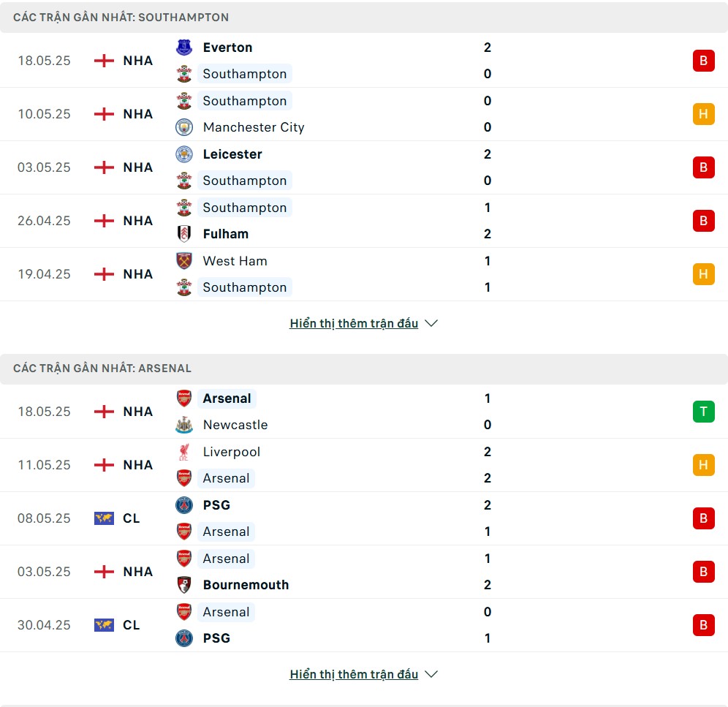Click the green T result badge for Arsenal vs Newcastle
The image size is (728, 707).
pyautogui.click(x=703, y=412)
